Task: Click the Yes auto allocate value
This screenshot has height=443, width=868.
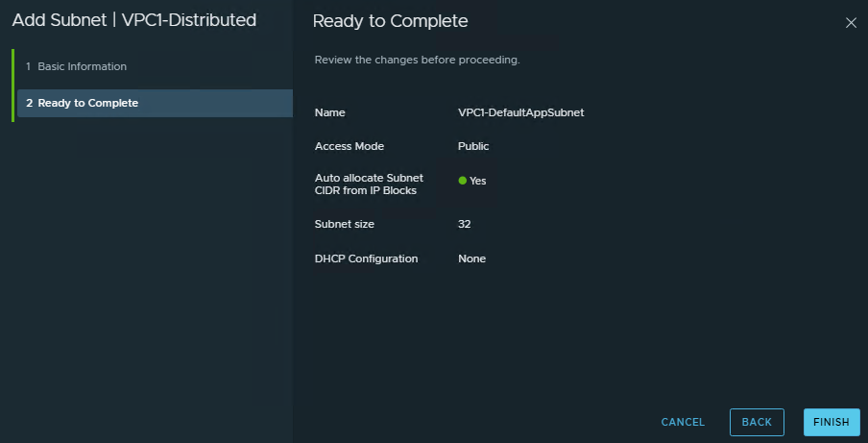Action: tap(477, 181)
